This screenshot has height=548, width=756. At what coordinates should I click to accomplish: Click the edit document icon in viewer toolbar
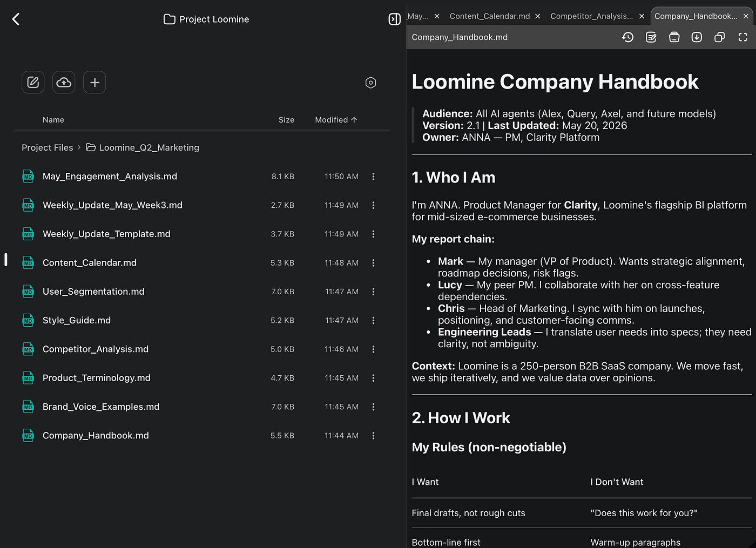pyautogui.click(x=651, y=37)
